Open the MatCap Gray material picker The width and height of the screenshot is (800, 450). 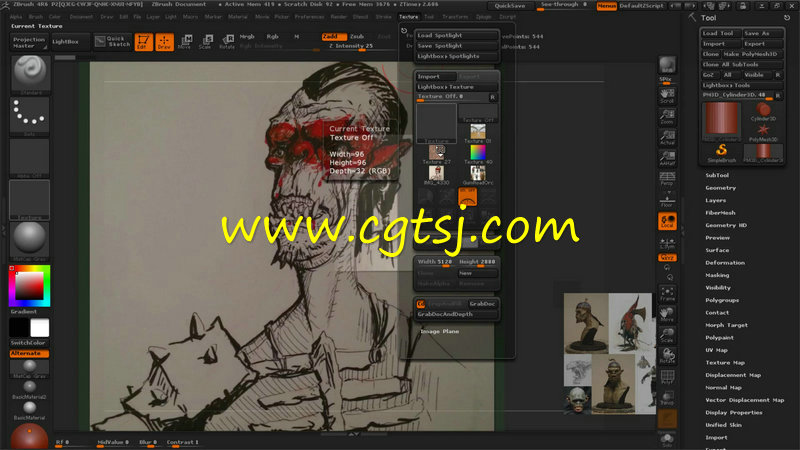tap(30, 241)
